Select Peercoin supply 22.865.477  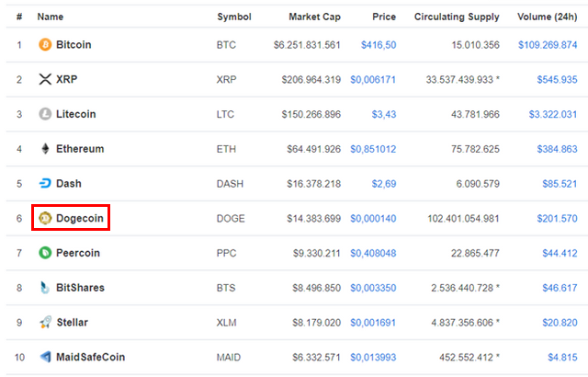(x=475, y=253)
